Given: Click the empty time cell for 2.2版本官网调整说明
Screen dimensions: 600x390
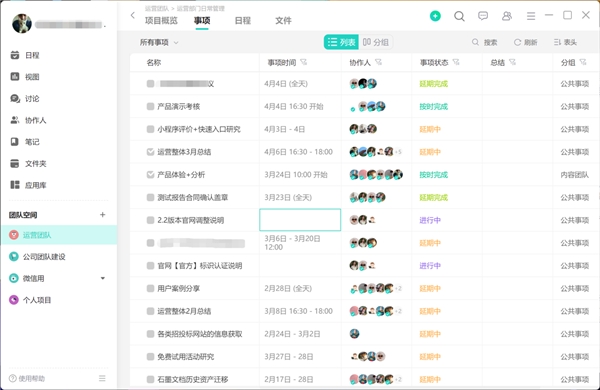Looking at the screenshot, I should [x=300, y=220].
